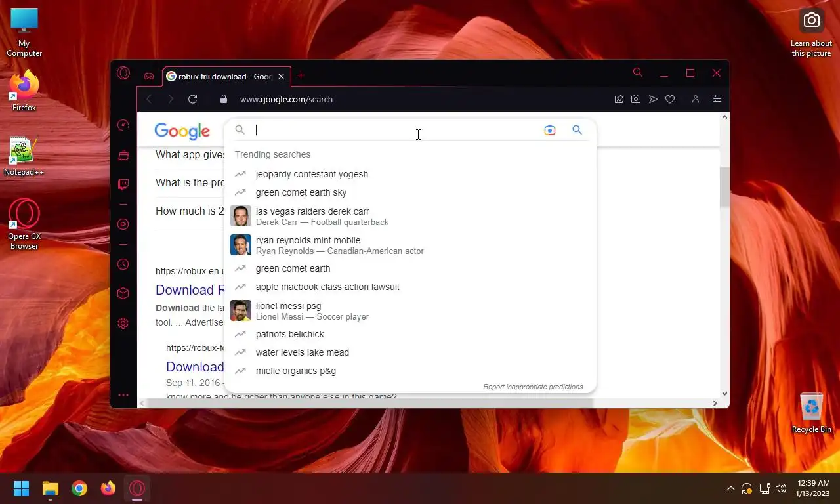Choose suggestion 'lionel messi psg'
This screenshot has height=504, width=840.
pos(410,310)
